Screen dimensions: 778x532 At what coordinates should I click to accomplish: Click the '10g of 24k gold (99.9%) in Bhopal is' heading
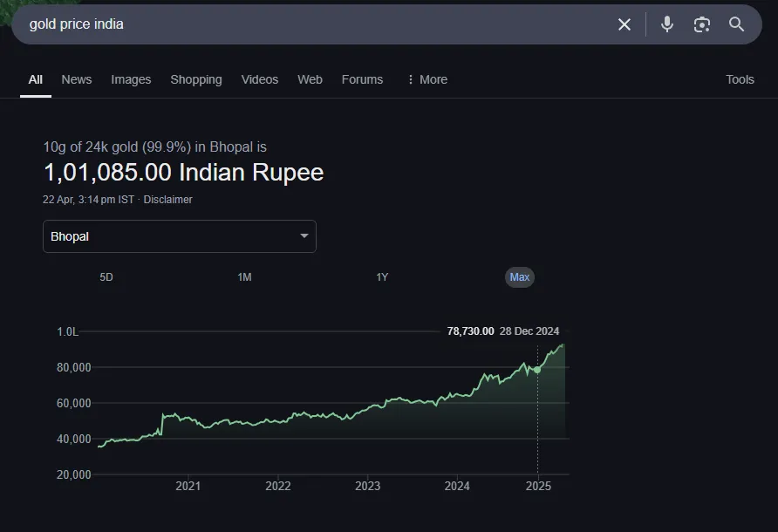(154, 147)
